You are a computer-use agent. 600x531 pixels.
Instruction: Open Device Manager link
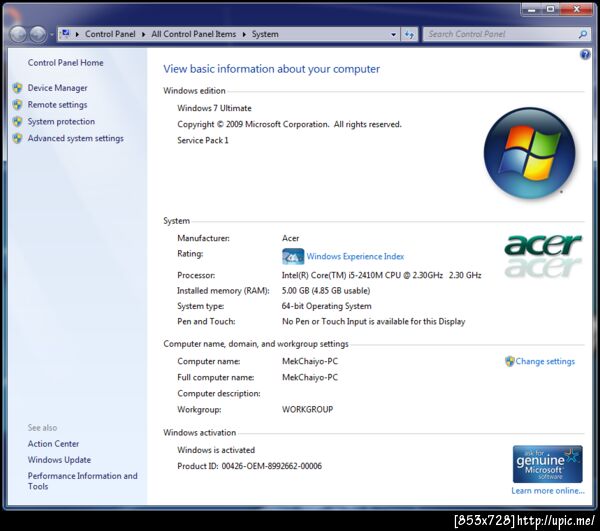[x=57, y=88]
